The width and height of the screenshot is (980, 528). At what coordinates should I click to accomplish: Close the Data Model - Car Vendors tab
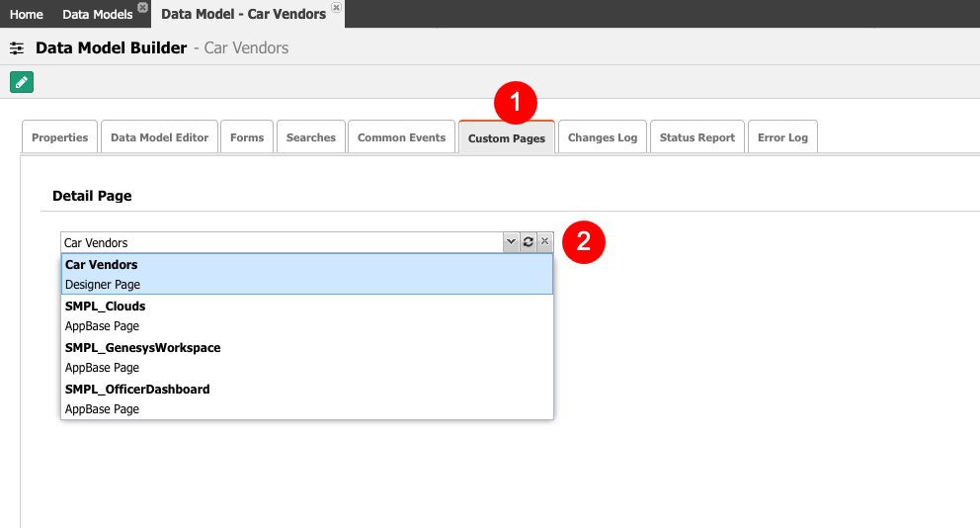[336, 8]
